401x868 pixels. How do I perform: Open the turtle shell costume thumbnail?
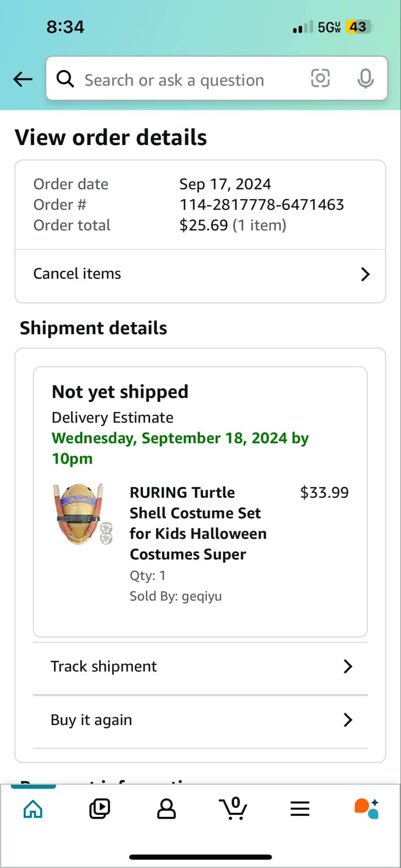coord(83,514)
